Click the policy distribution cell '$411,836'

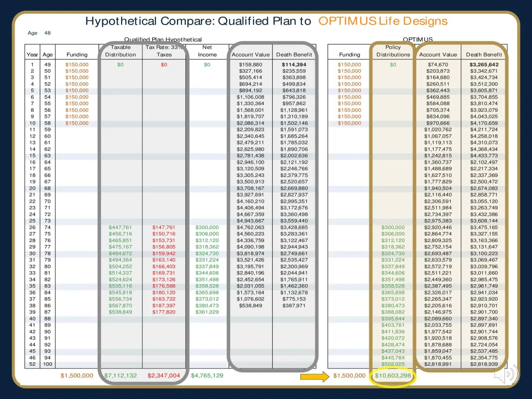tap(393, 332)
